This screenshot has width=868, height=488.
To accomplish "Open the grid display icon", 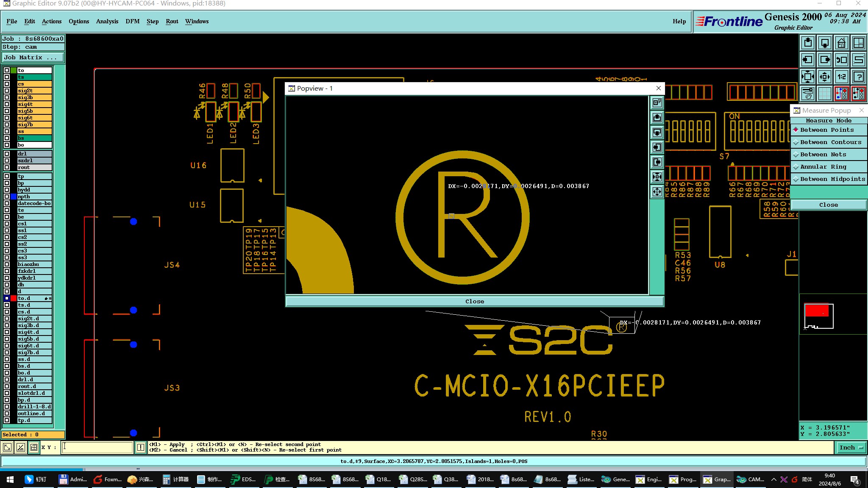I will (x=824, y=94).
